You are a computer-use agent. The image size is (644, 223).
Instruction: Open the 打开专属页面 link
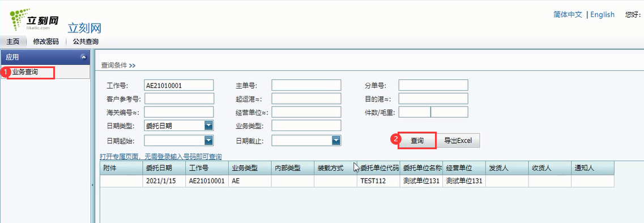pos(161,157)
